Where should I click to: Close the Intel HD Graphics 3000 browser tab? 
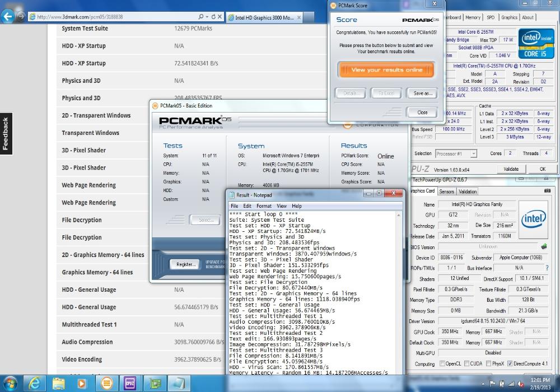299,17
